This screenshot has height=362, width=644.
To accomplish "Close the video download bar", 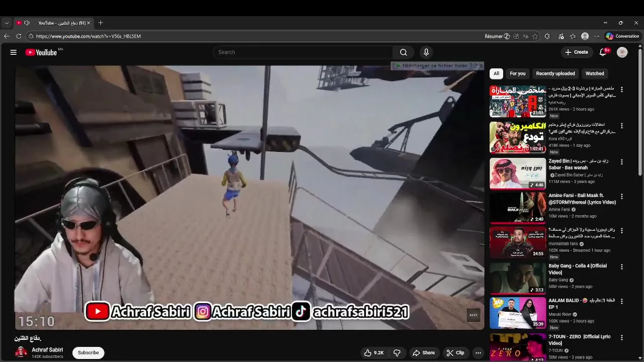I will point(481,66).
